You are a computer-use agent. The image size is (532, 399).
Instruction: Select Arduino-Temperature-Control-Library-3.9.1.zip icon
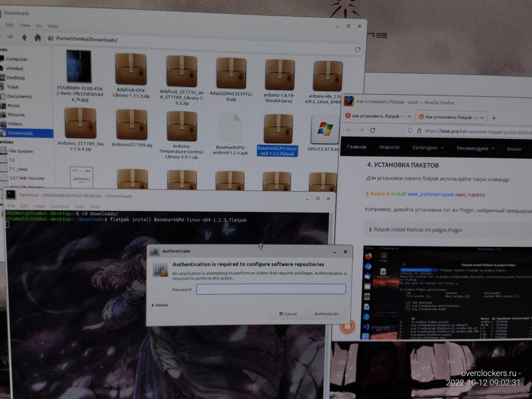(x=182, y=126)
